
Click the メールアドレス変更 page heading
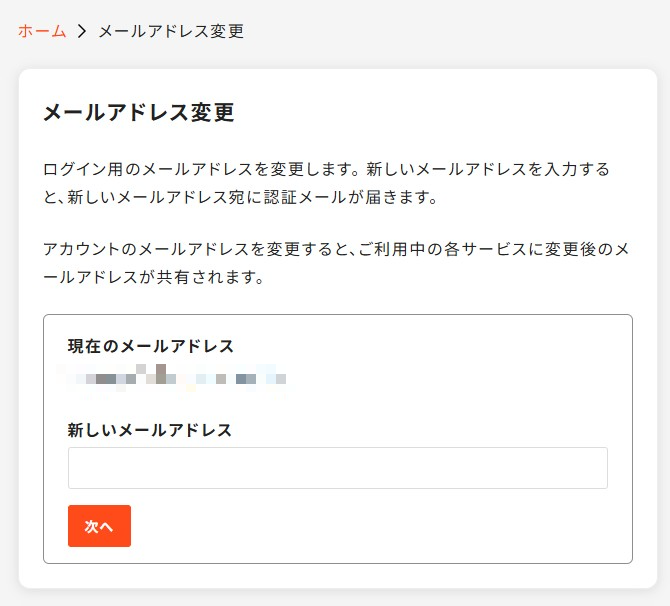pos(138,112)
